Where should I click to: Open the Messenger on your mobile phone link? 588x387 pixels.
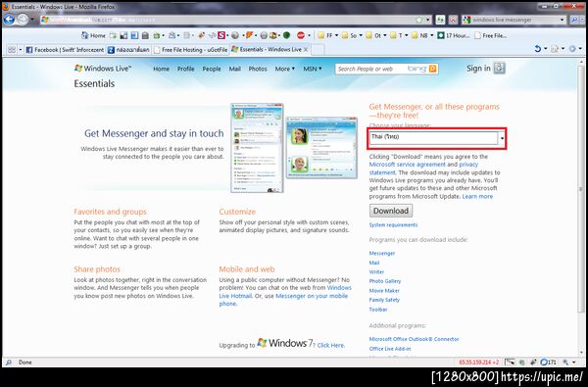312,296
